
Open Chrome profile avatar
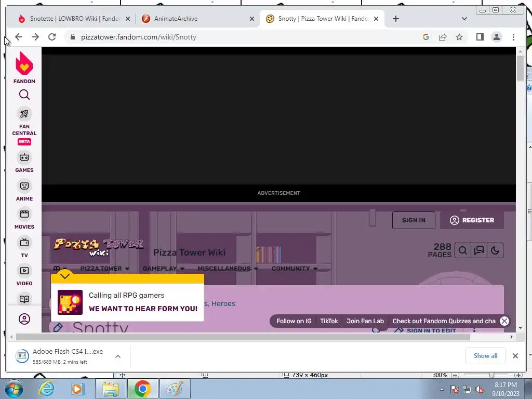click(496, 37)
